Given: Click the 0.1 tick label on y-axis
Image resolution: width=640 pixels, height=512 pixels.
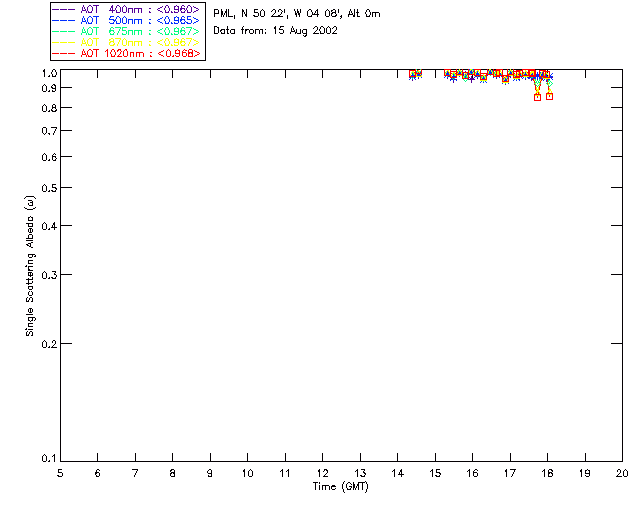Looking at the screenshot, I should tap(47, 459).
